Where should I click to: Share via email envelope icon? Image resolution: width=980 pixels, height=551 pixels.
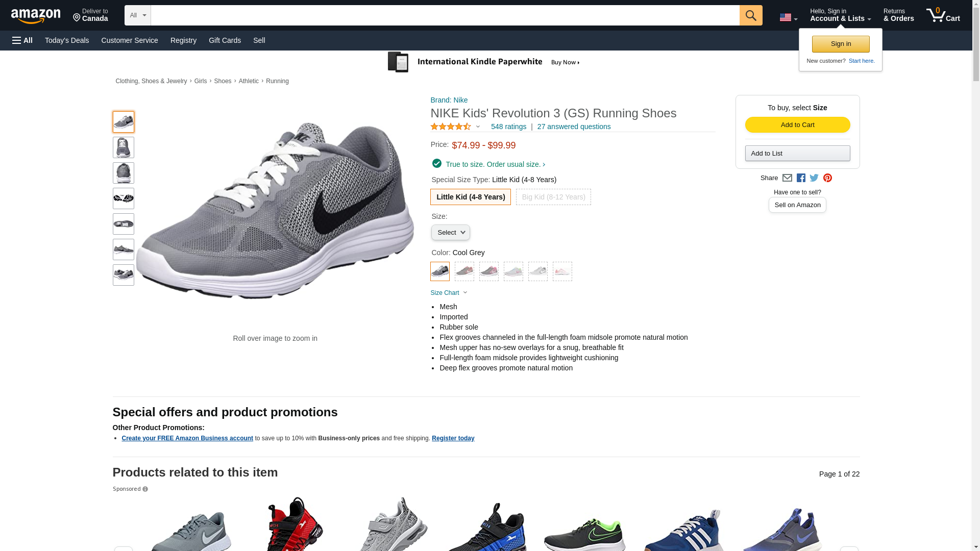(x=787, y=178)
